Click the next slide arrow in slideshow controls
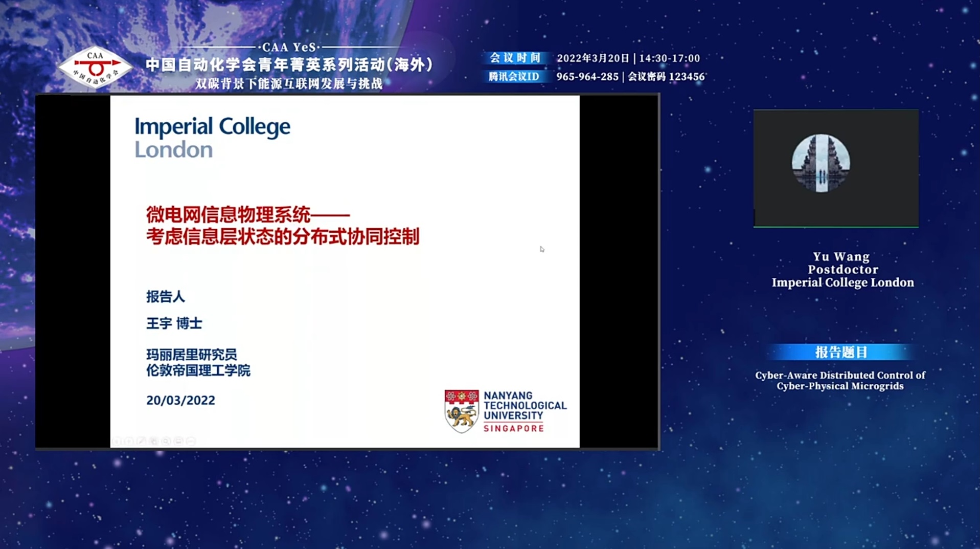 coord(129,441)
